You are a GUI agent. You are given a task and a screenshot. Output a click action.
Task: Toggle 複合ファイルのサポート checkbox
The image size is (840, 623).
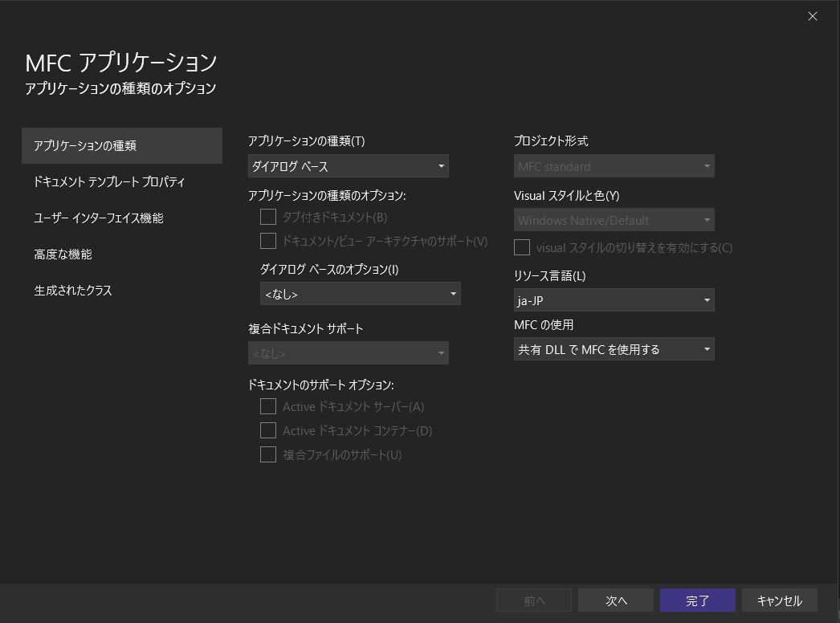pyautogui.click(x=268, y=455)
